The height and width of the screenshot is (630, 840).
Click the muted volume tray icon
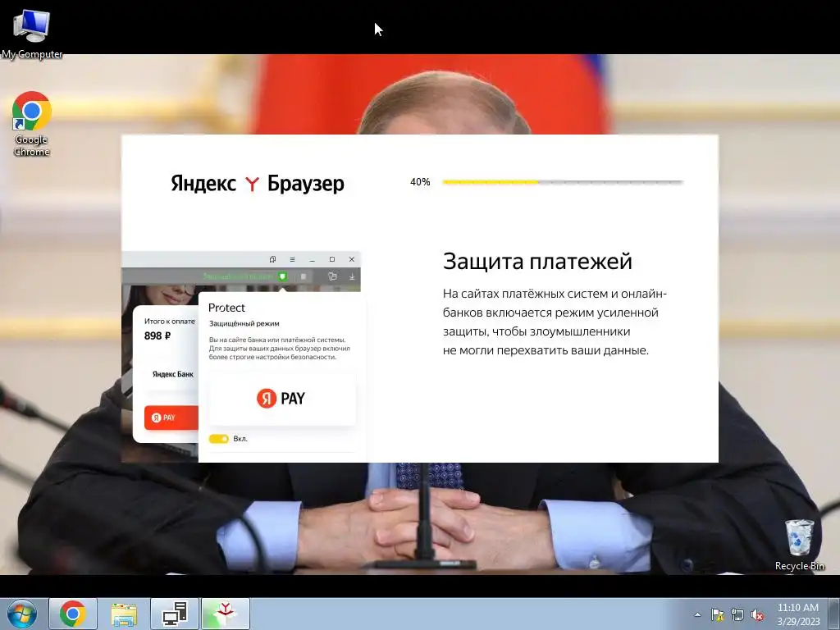tap(757, 614)
